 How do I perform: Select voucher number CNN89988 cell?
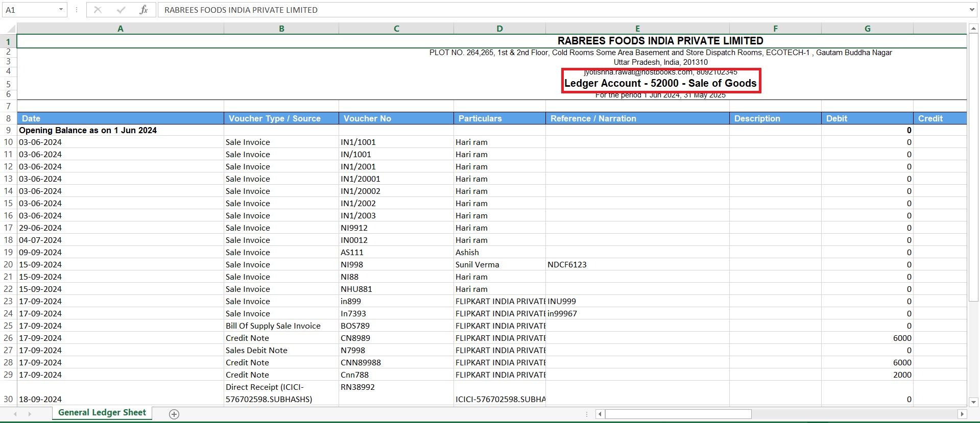point(396,362)
